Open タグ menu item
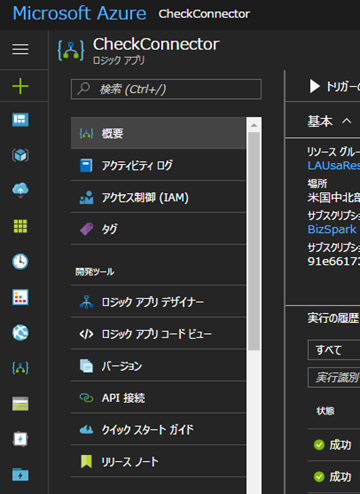 click(159, 229)
